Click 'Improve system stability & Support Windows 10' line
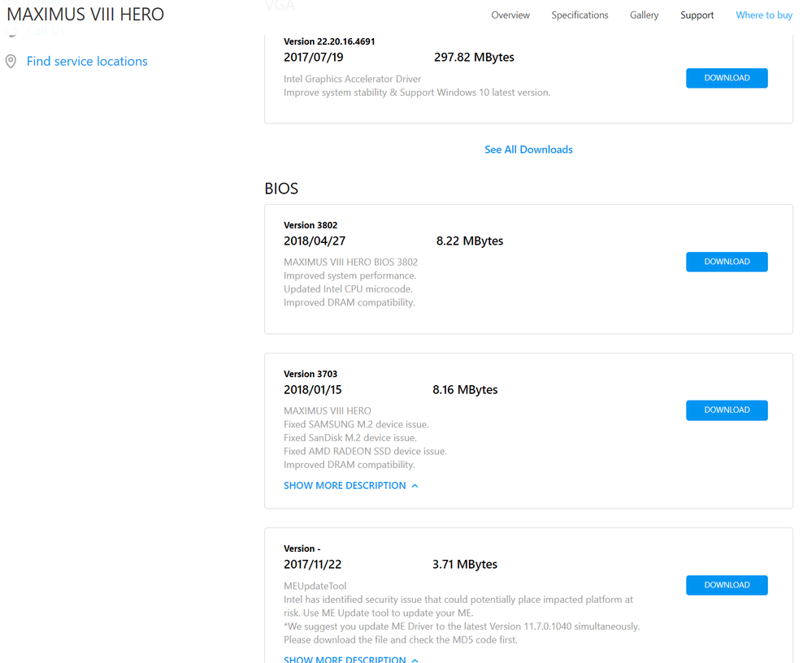The width and height of the screenshot is (812, 663). pyautogui.click(x=417, y=93)
